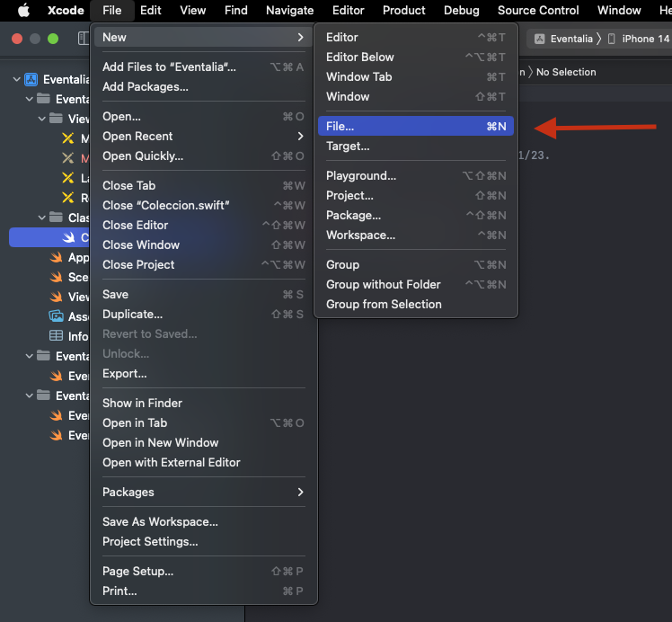Click Close Project

click(204, 264)
